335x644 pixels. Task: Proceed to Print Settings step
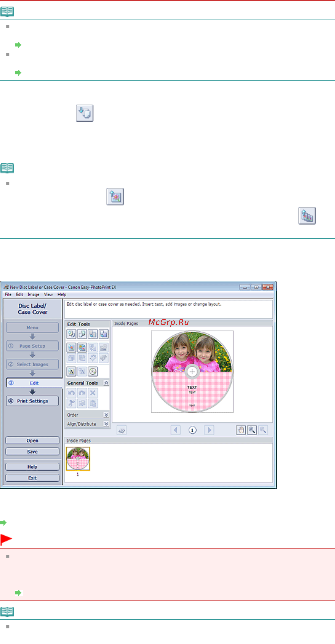coord(32,401)
